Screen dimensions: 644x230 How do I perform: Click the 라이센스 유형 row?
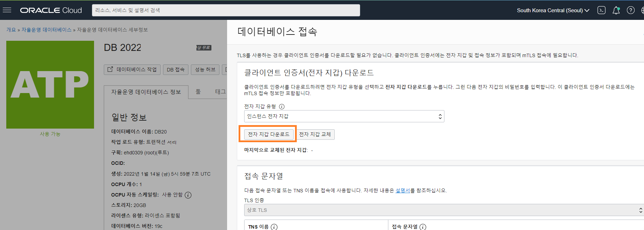(x=146, y=216)
